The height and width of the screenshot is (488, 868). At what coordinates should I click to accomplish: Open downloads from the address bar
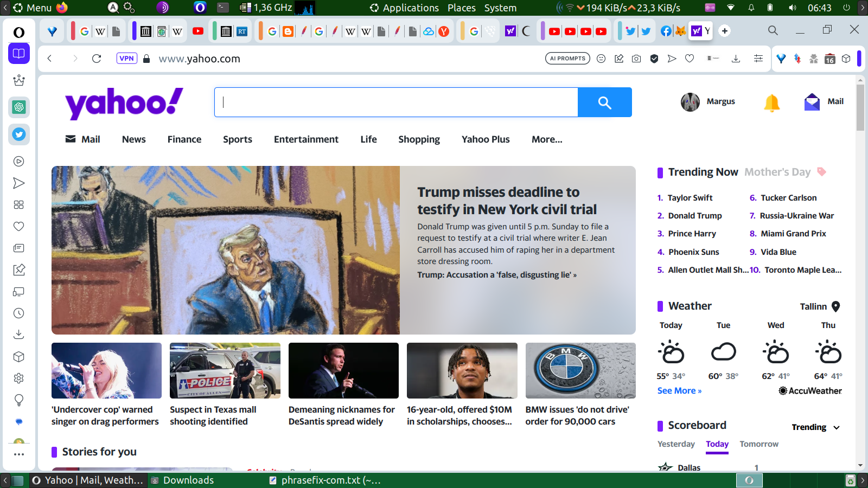click(x=736, y=59)
